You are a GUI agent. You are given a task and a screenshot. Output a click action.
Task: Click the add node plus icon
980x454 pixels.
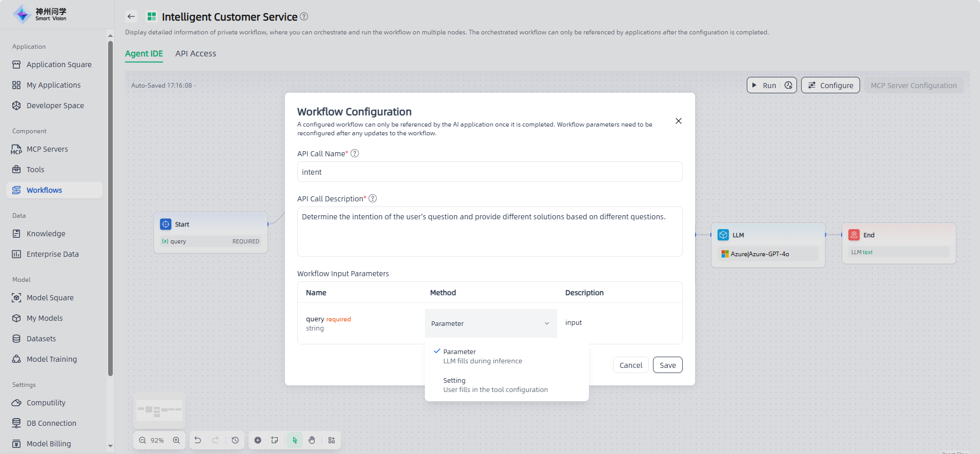258,440
